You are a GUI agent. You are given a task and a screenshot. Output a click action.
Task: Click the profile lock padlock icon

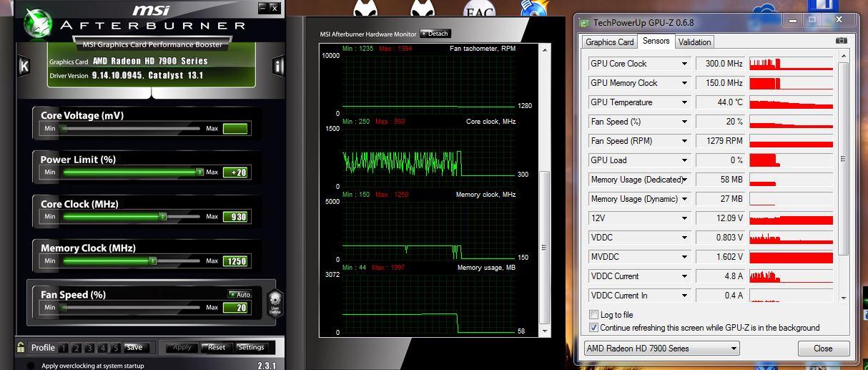pyautogui.click(x=21, y=347)
